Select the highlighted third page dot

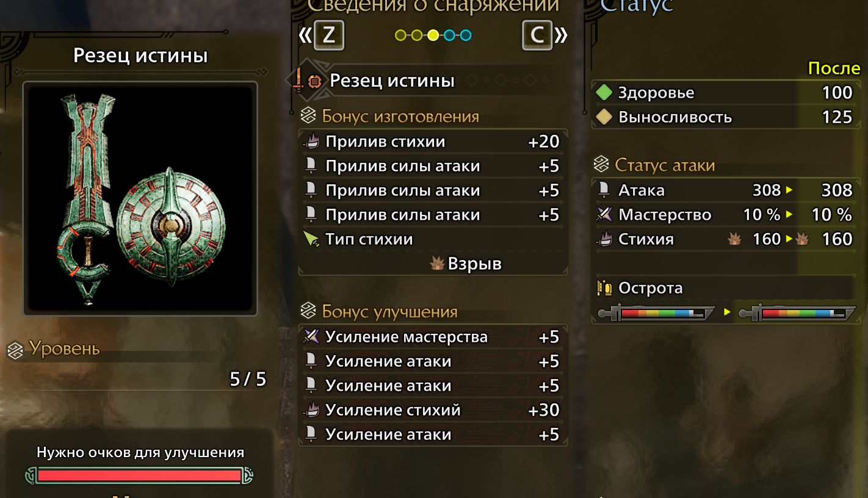(x=433, y=35)
